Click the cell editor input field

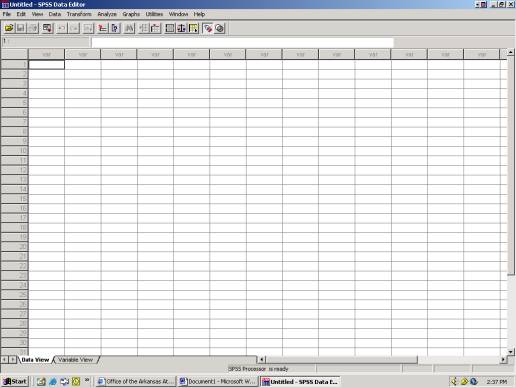coord(242,42)
